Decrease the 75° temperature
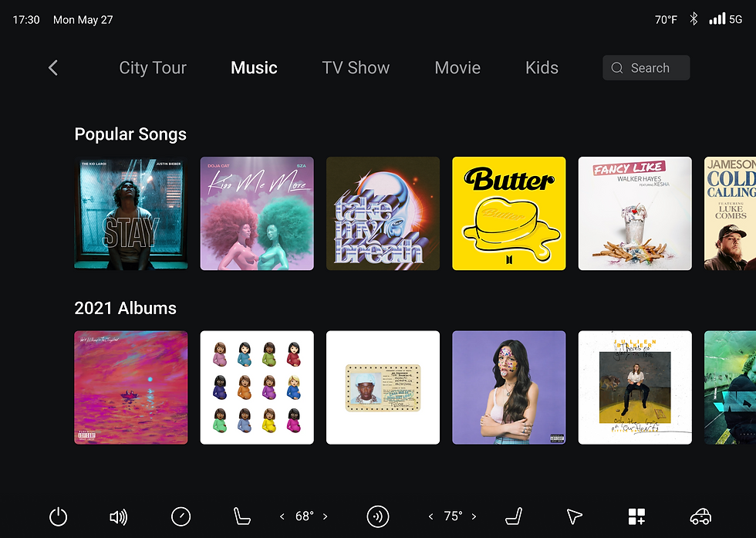 click(x=430, y=516)
